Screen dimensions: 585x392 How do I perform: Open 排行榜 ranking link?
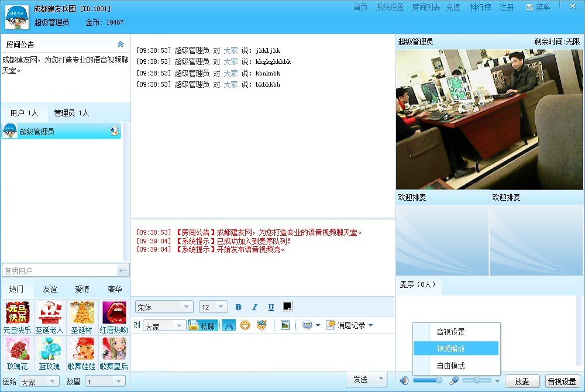pos(480,7)
